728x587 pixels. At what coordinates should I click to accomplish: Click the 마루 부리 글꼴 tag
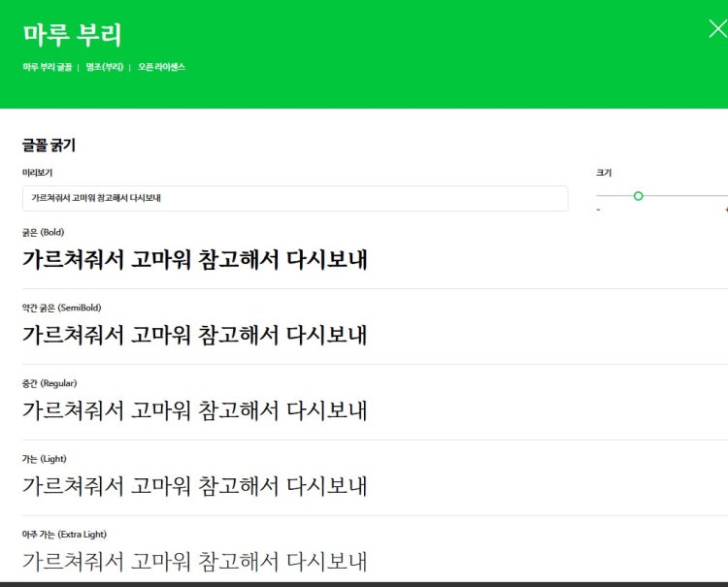(x=48, y=67)
